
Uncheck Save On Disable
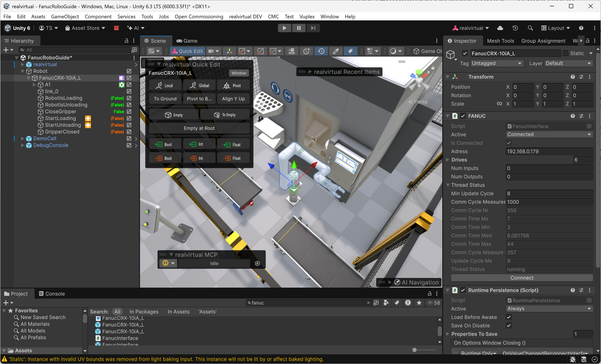pyautogui.click(x=509, y=325)
